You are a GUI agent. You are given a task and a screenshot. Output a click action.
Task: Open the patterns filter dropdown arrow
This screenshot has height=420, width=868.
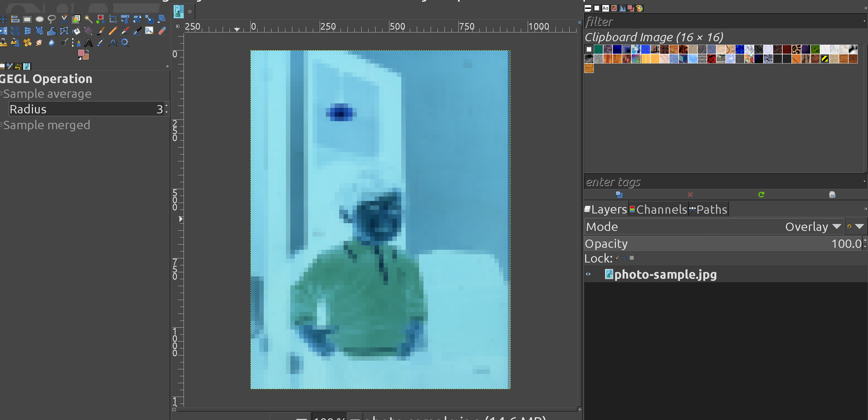coord(864,21)
